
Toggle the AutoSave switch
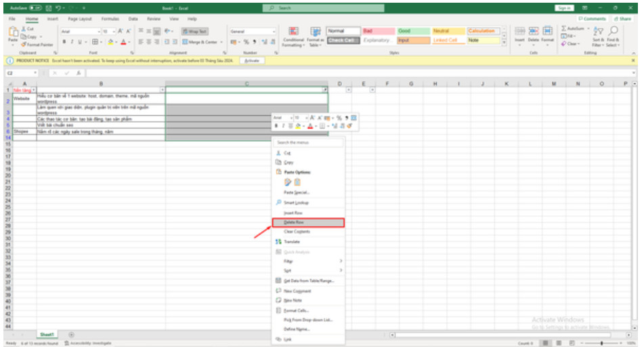[35, 7]
